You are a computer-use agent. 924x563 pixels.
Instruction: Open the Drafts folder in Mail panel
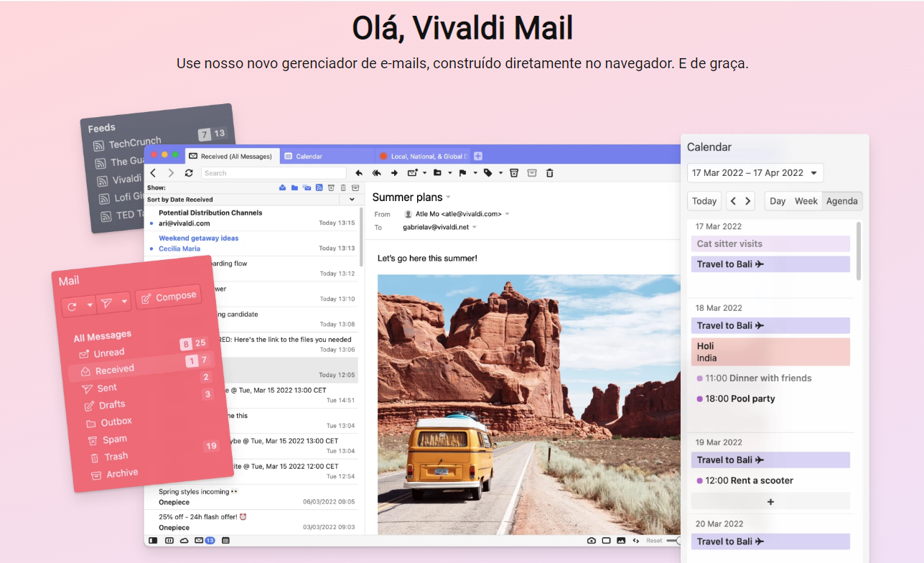[112, 404]
